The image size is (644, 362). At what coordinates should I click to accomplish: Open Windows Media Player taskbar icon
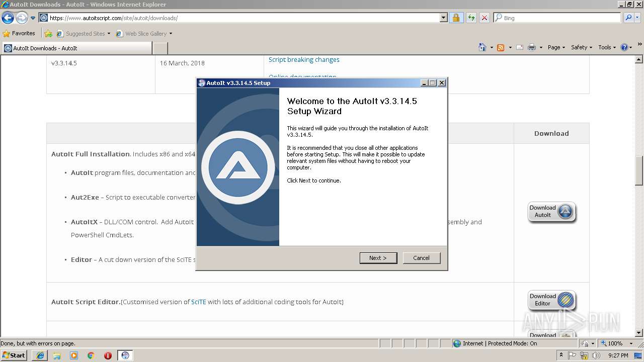(x=74, y=355)
